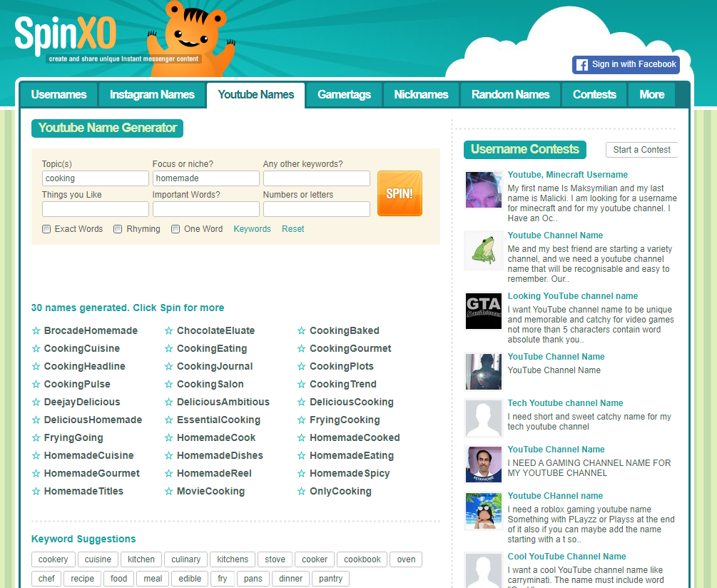
Task: Favorite HomemadeReel using the star
Action: 169,473
